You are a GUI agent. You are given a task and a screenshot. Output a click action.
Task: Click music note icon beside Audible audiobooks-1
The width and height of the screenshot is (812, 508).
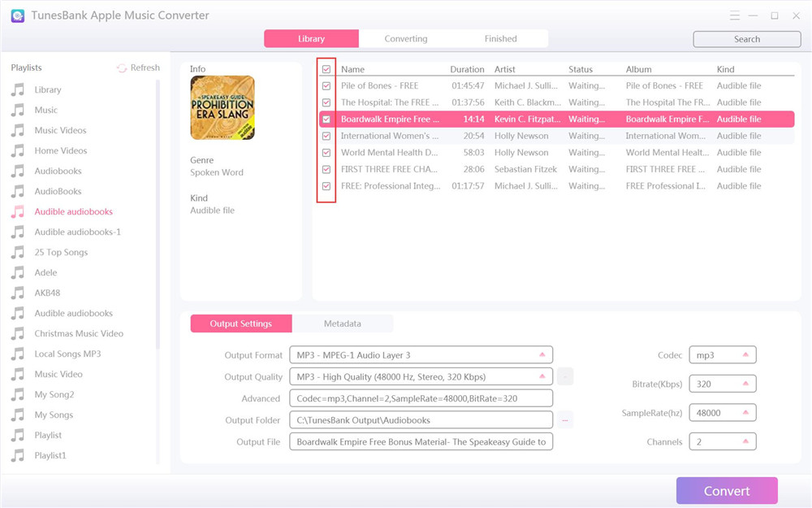[x=18, y=232]
